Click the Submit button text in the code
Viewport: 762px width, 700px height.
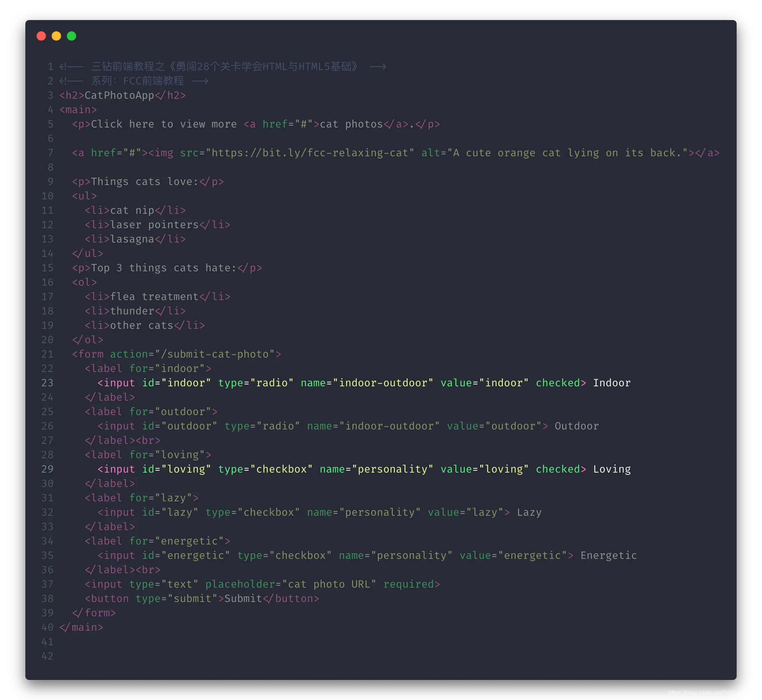[x=243, y=599]
